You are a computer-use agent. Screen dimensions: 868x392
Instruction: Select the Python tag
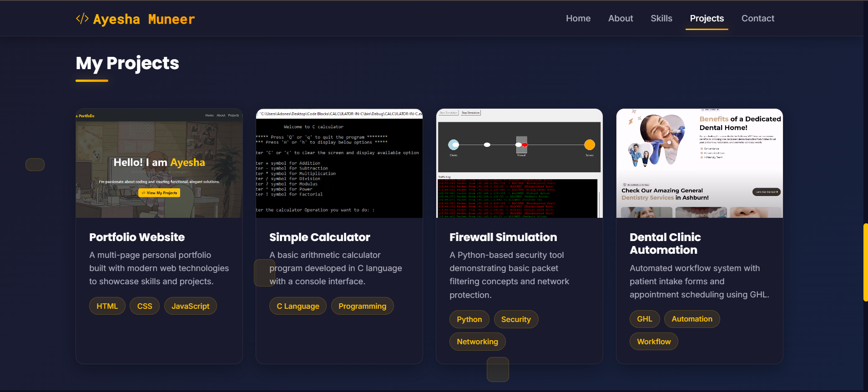[469, 319]
